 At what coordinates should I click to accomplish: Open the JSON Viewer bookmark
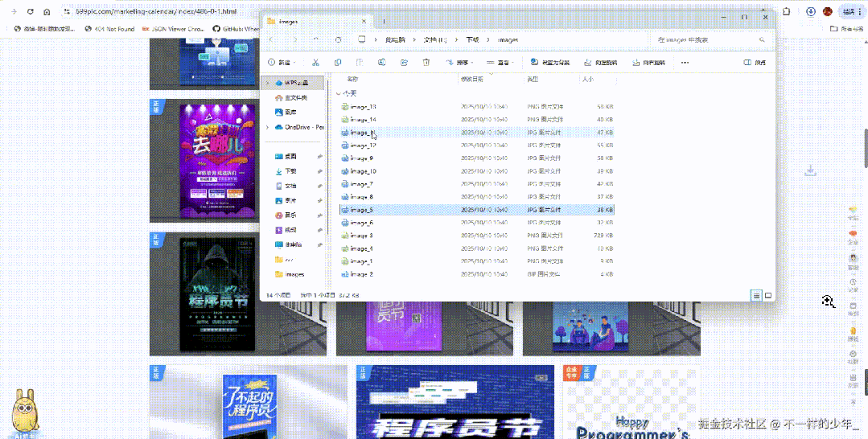tap(174, 29)
